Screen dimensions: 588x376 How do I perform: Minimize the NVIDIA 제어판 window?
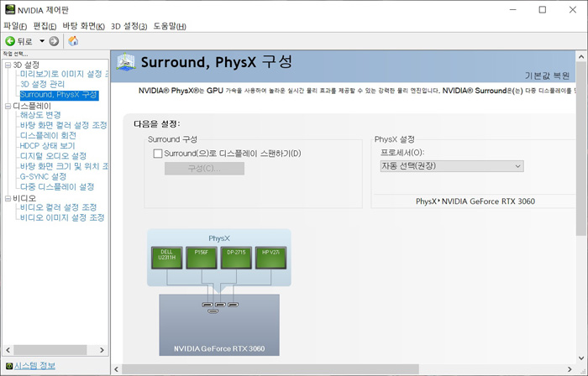513,10
